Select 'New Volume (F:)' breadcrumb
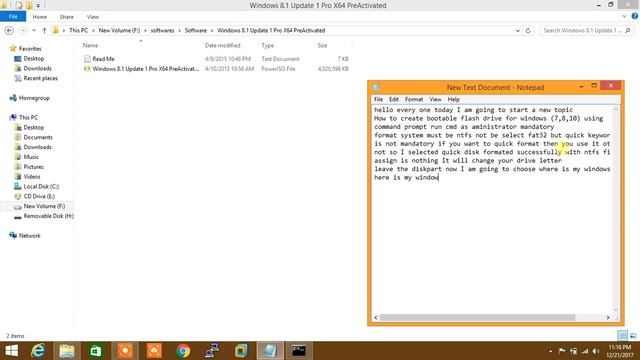 [119, 31]
